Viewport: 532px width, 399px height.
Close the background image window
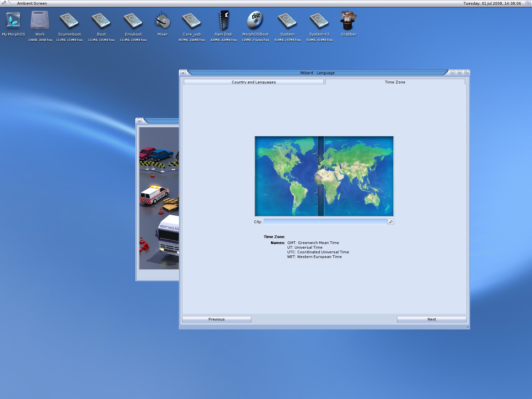tap(139, 121)
